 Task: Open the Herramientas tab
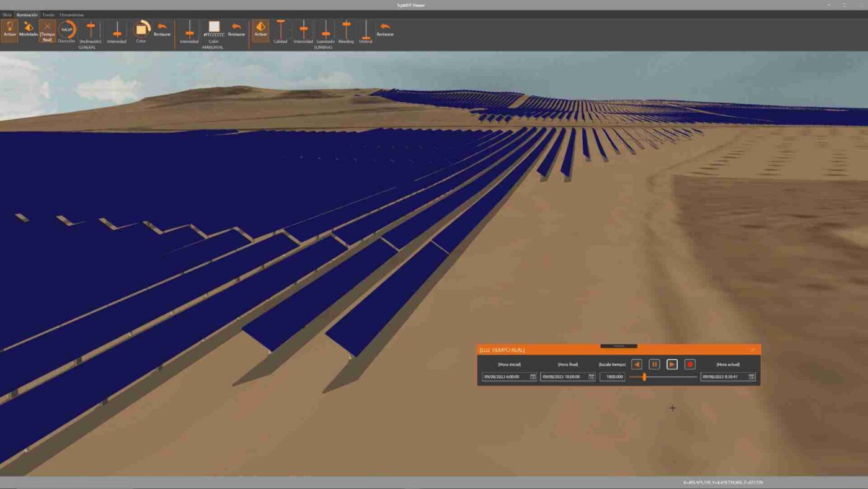[72, 14]
